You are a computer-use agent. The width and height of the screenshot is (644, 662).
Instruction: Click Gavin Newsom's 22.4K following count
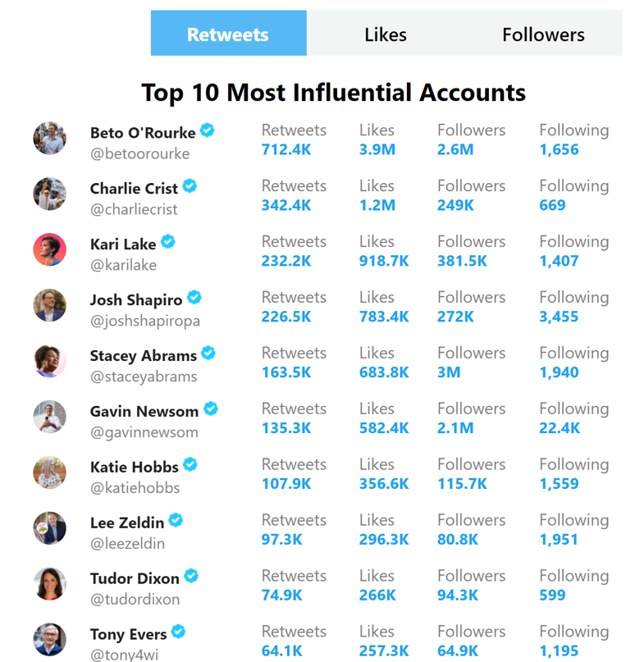[x=560, y=428]
